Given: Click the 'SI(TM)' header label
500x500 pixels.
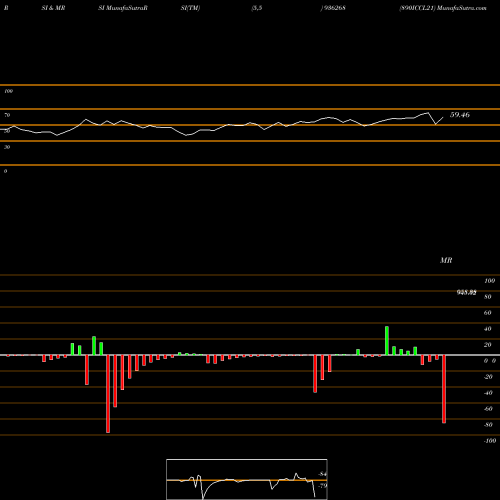Looking at the screenshot, I should click(190, 8).
